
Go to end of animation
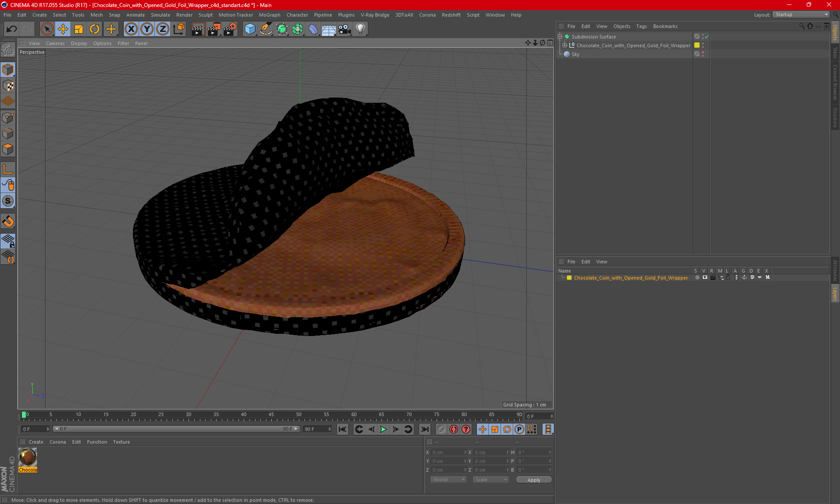[424, 429]
